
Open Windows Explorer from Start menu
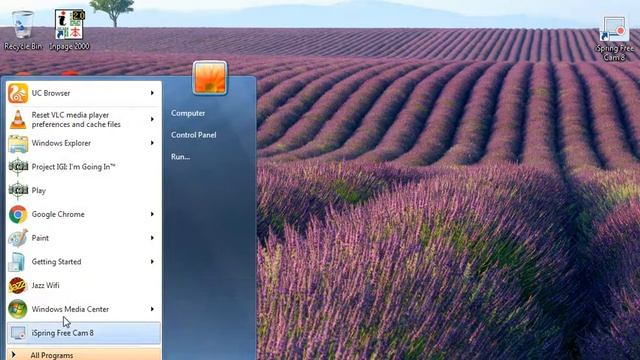coord(84,143)
